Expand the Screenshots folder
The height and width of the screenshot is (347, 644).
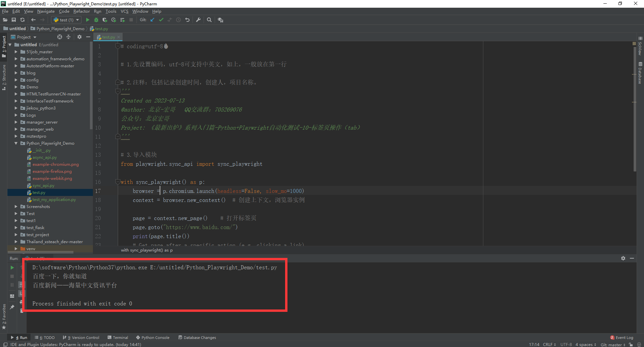click(x=16, y=207)
